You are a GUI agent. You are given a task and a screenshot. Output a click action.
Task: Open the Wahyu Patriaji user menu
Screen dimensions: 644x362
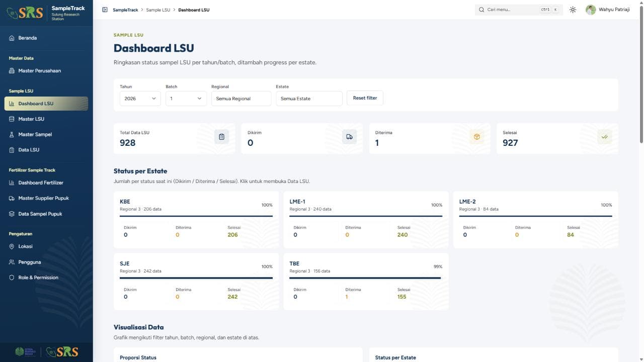(x=608, y=10)
